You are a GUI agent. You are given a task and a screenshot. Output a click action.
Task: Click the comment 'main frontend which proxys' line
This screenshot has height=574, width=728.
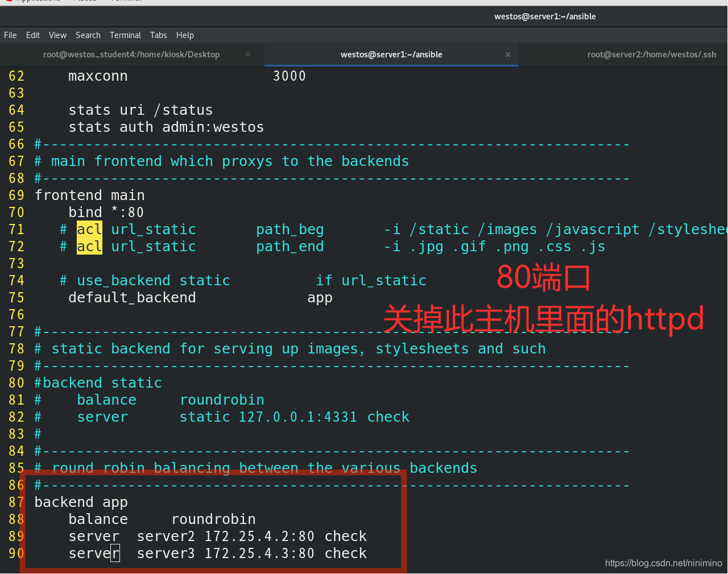tap(222, 161)
